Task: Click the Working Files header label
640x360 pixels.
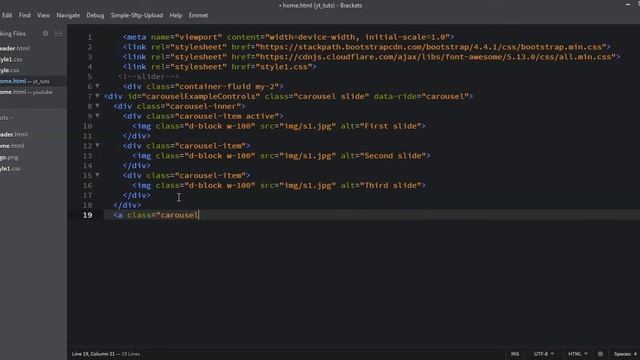Action: point(13,33)
